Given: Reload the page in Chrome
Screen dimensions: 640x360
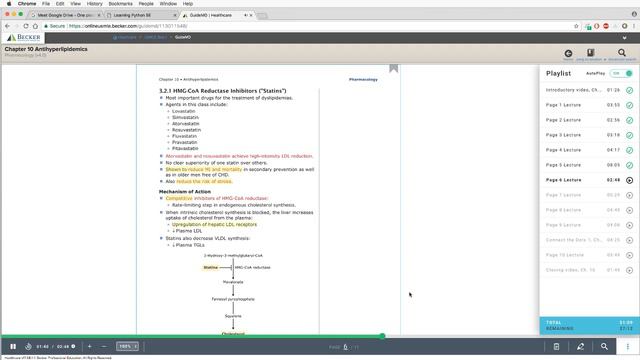Looking at the screenshot, I should click(26, 26).
